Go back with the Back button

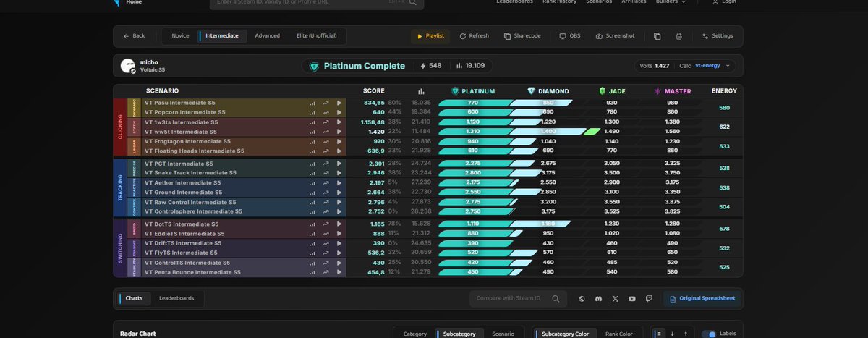(x=134, y=36)
